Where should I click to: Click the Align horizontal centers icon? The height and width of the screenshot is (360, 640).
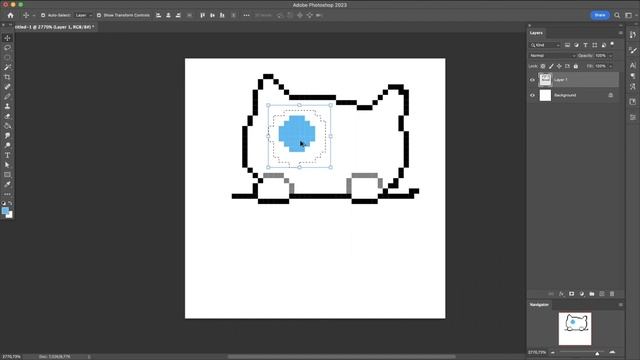(x=169, y=15)
